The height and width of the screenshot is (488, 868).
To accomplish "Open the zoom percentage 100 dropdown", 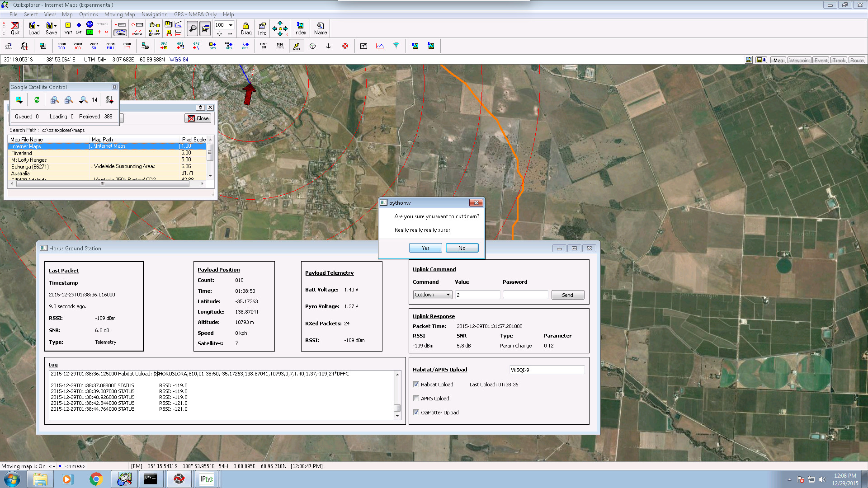I will [x=230, y=25].
